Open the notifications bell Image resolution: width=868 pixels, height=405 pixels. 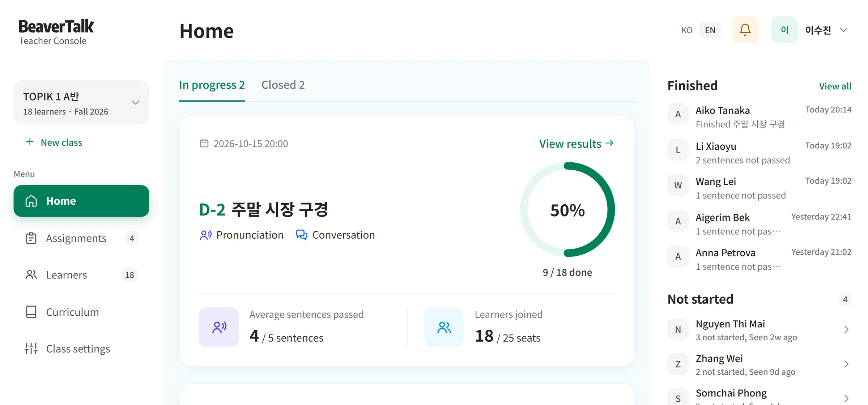coord(745,30)
